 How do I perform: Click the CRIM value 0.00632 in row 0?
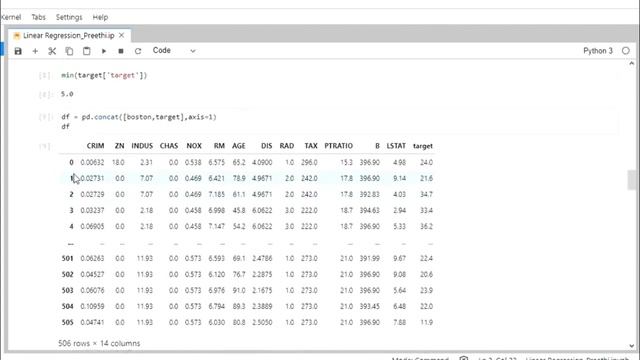(92, 162)
